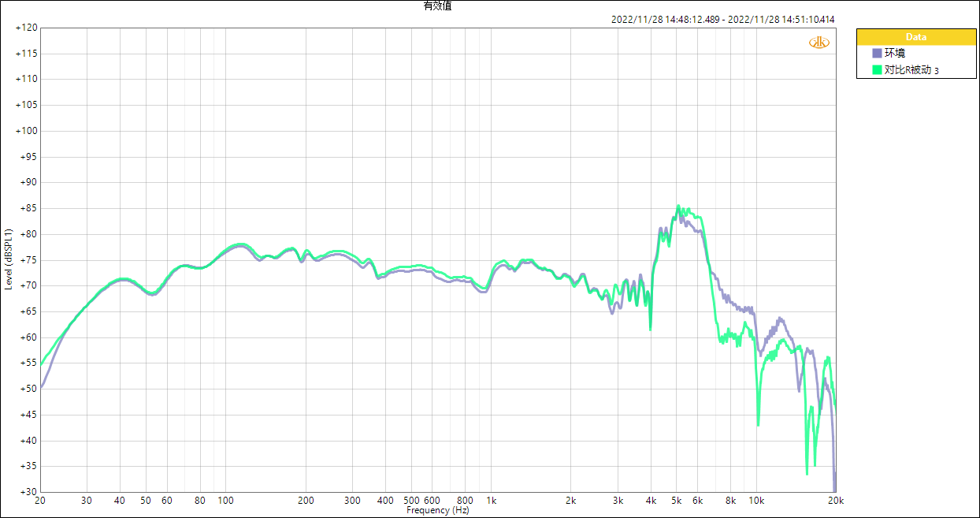
Task: Select the Frequency (Hz) axis title
Action: click(x=437, y=510)
